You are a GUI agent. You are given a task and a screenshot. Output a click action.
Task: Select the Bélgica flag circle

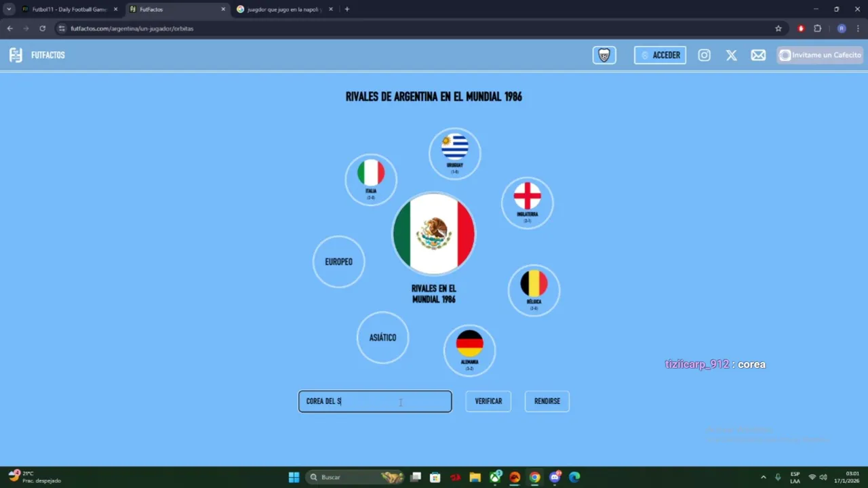(534, 290)
